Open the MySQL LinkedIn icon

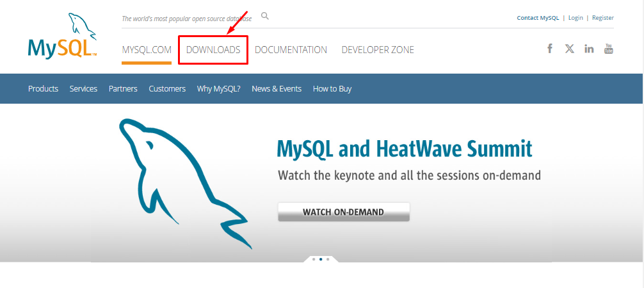[589, 49]
